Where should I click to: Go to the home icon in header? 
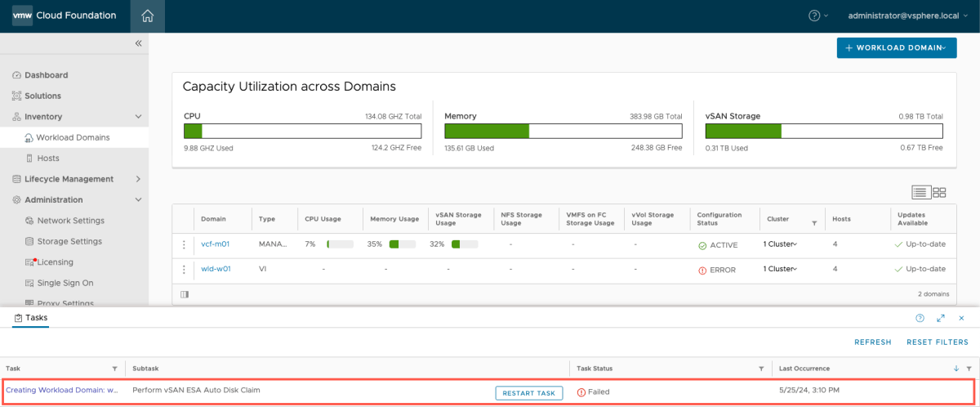[x=147, y=16]
